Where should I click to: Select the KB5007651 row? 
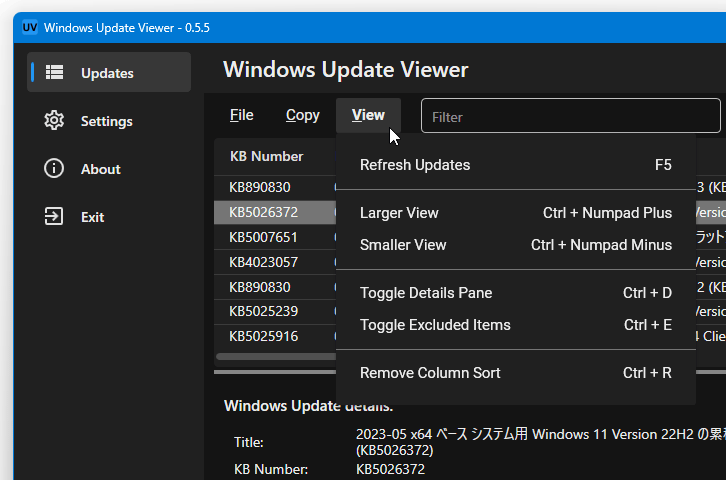[x=275, y=237]
